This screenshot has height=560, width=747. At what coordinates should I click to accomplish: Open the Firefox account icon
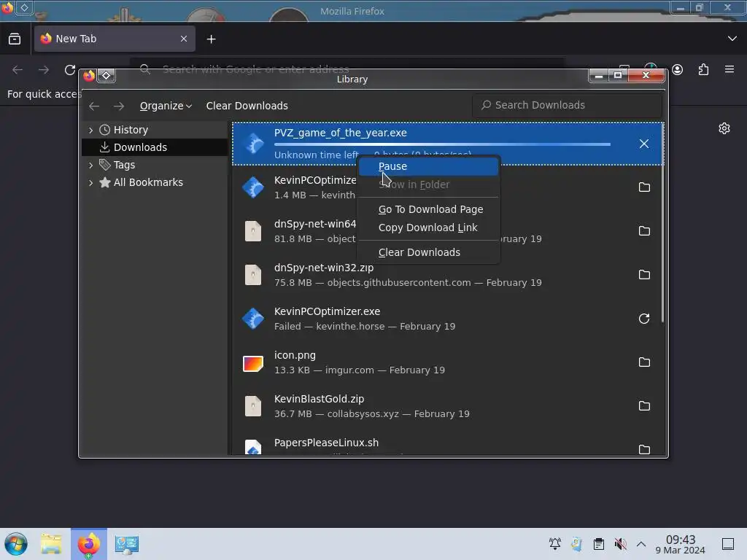[x=677, y=70]
